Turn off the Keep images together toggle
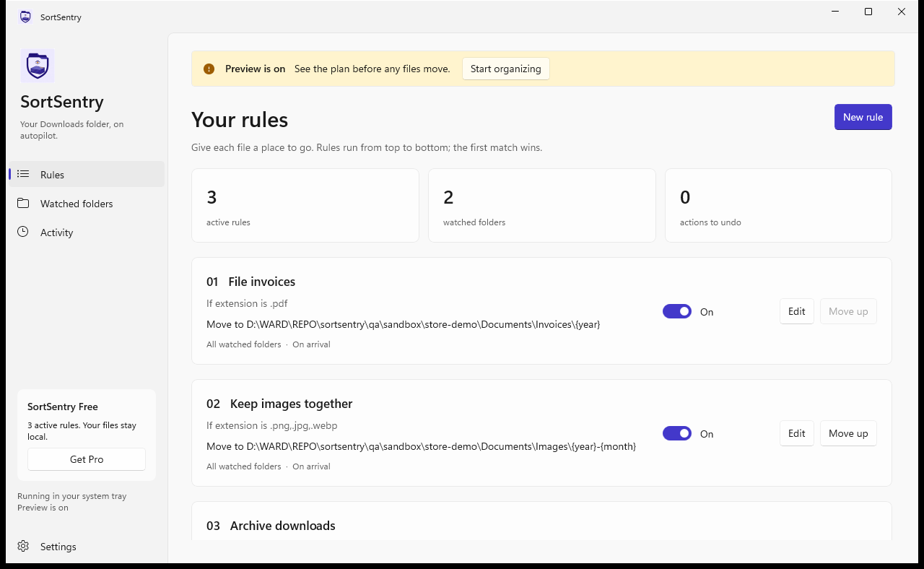The image size is (924, 569). (x=677, y=433)
